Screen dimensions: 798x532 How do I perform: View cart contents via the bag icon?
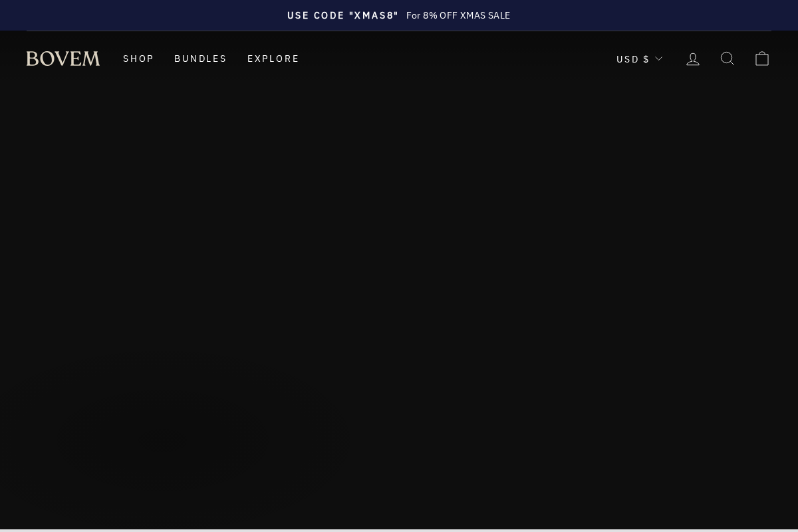coord(762,59)
